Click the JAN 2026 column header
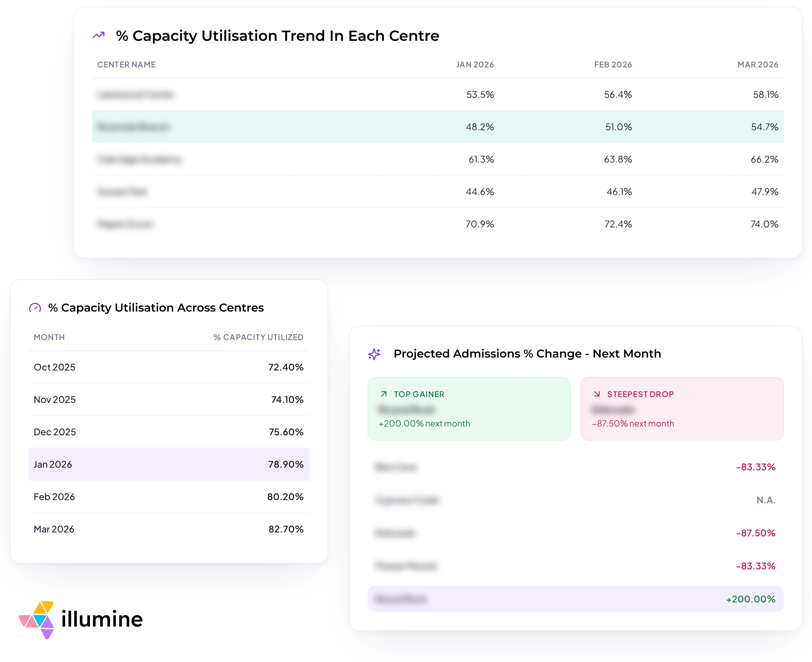This screenshot has width=812, height=662. tap(475, 64)
